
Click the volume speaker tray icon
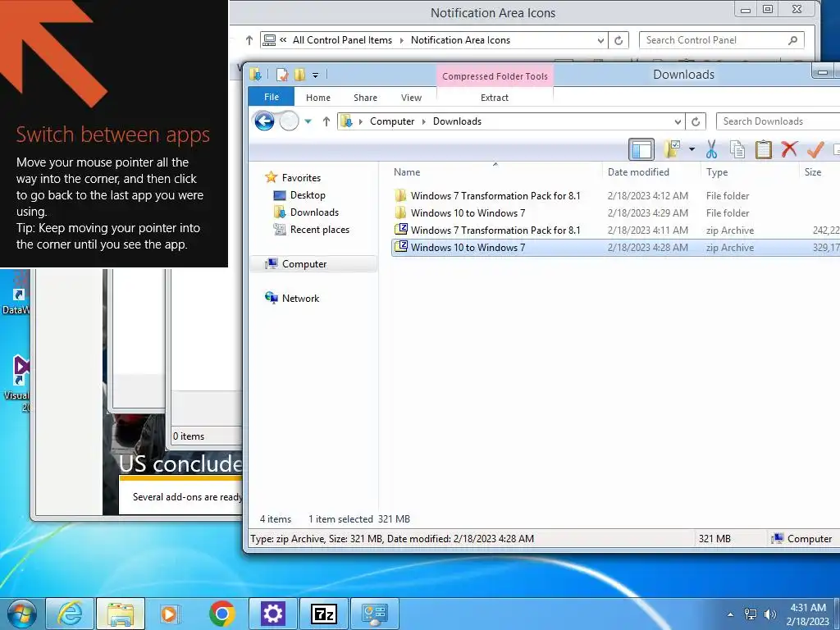pyautogui.click(x=769, y=614)
